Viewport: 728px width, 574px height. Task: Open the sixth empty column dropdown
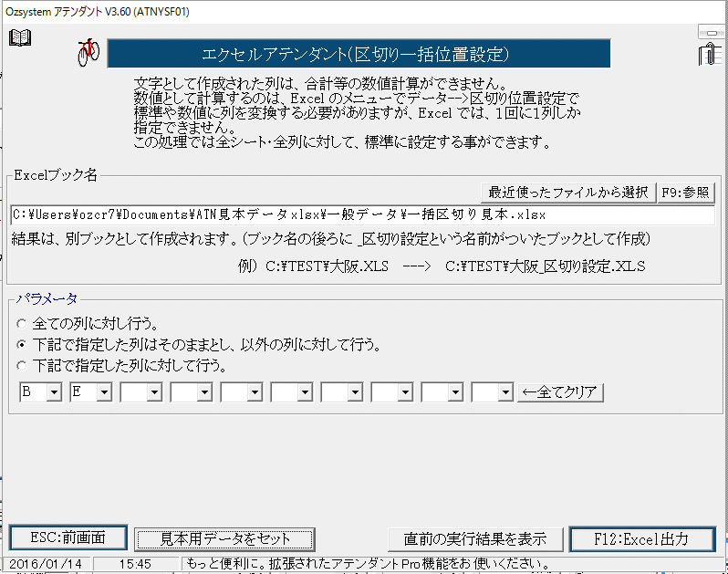point(305,392)
